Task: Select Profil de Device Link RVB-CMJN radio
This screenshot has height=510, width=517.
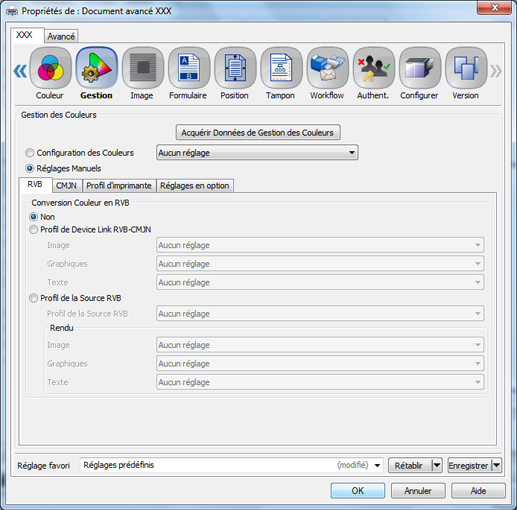Action: click(33, 230)
